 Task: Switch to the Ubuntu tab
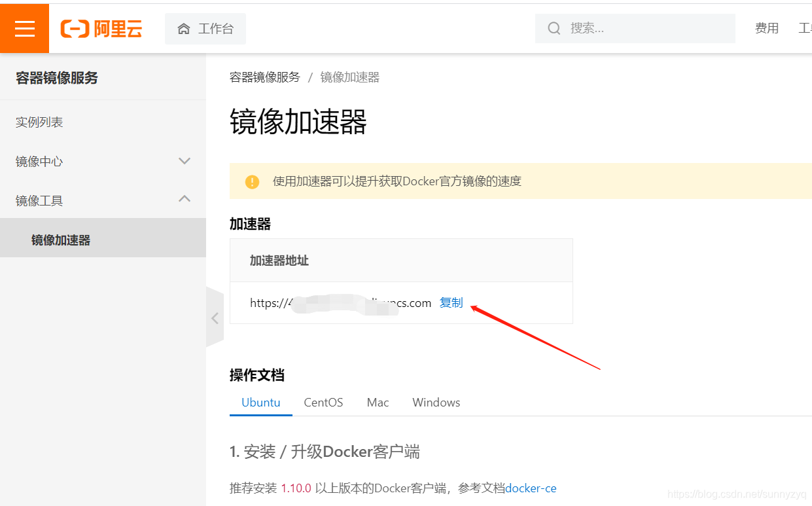(x=261, y=402)
